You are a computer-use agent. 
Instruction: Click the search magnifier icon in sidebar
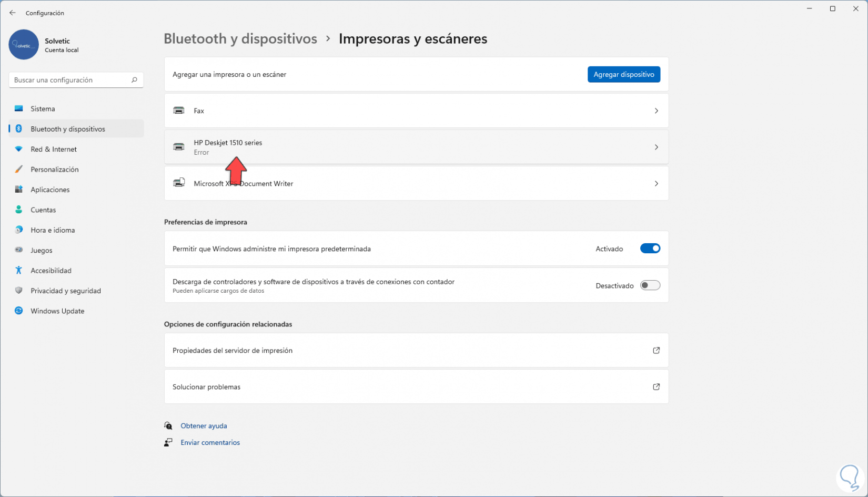134,80
